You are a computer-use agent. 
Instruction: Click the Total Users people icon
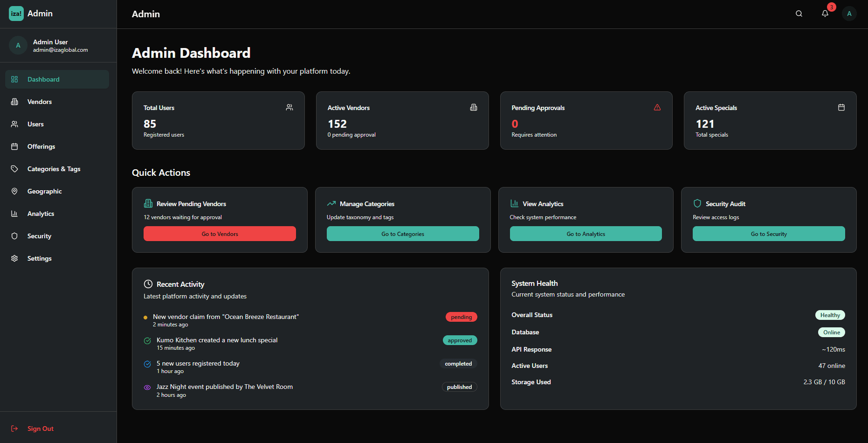click(x=289, y=108)
